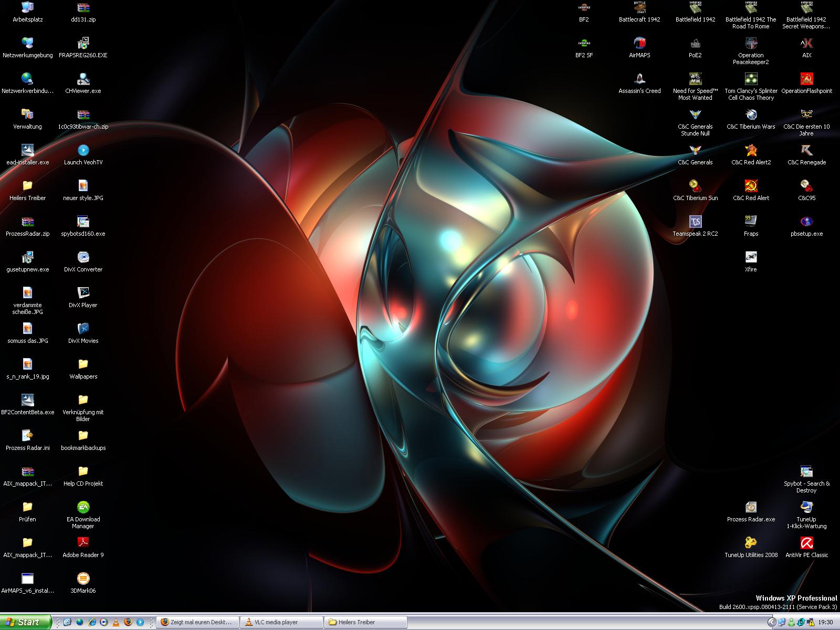Select the Adobe Reader 9 shortcut

pyautogui.click(x=83, y=543)
